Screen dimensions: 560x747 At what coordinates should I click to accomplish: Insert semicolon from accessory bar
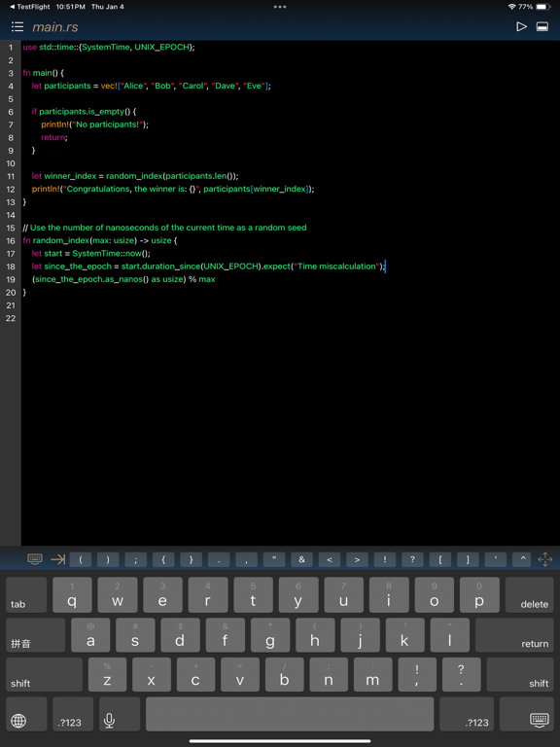click(136, 560)
